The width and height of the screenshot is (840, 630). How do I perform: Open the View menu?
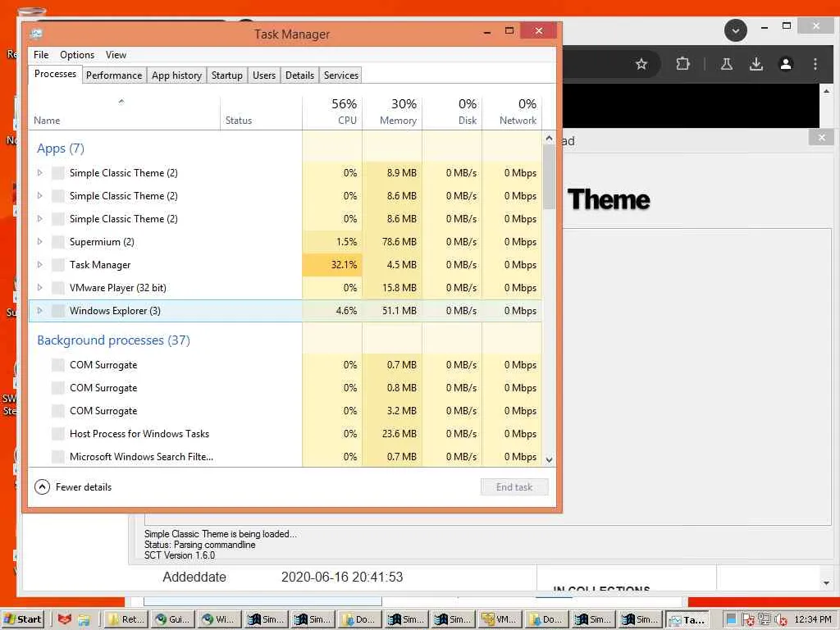(x=116, y=55)
